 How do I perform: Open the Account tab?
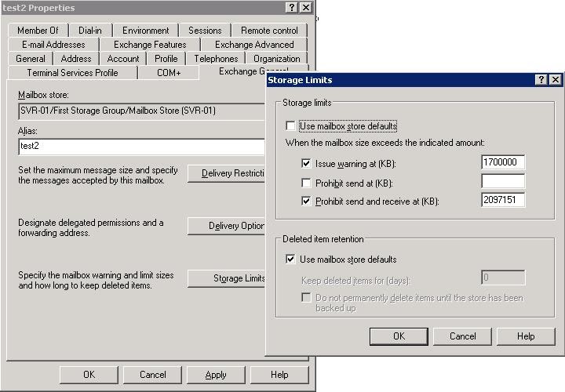(123, 59)
